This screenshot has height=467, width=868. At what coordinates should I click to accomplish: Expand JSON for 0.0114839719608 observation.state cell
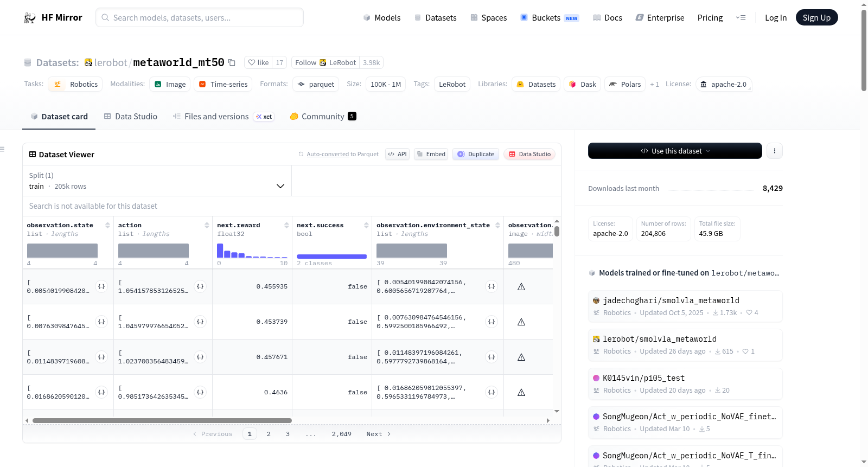point(101,357)
